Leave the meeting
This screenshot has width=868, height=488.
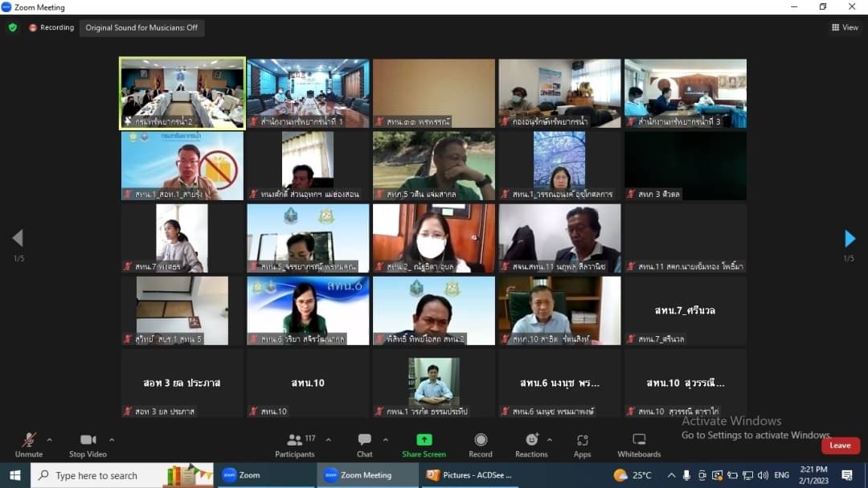click(841, 445)
